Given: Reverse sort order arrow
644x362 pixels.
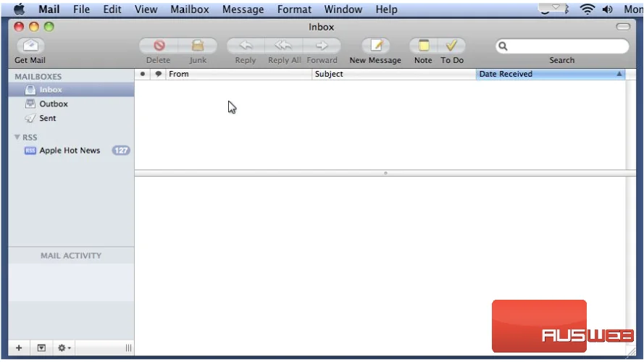Looking at the screenshot, I should (x=619, y=74).
